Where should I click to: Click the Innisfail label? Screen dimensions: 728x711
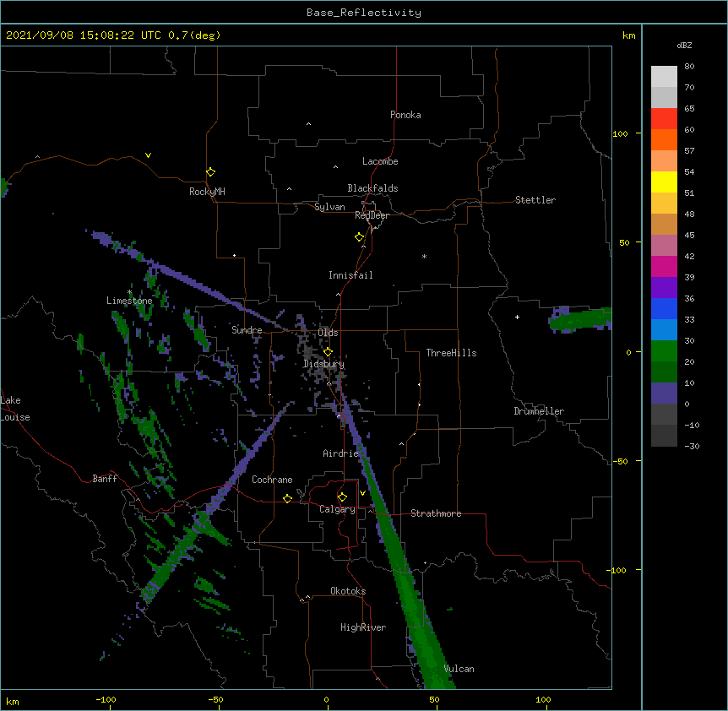coord(350,275)
